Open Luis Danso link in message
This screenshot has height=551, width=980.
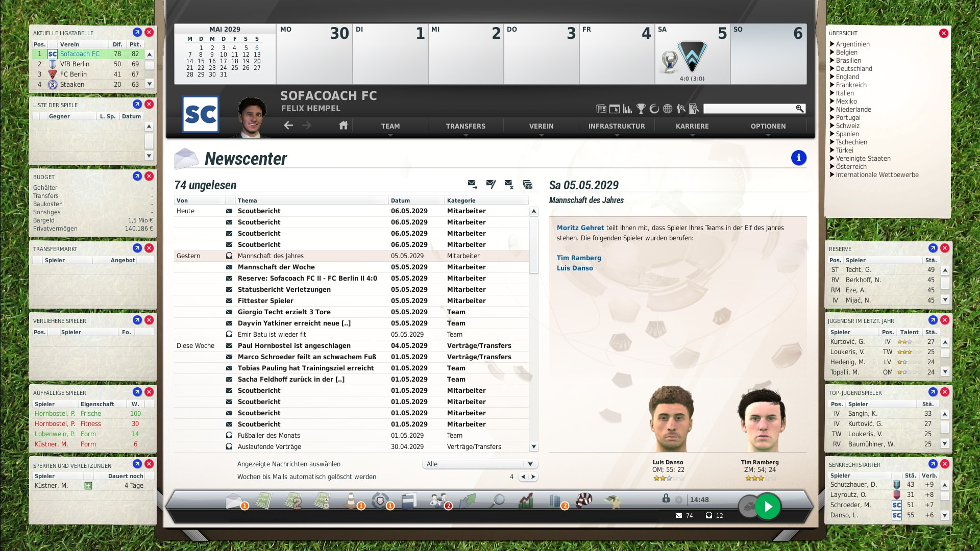coord(575,268)
